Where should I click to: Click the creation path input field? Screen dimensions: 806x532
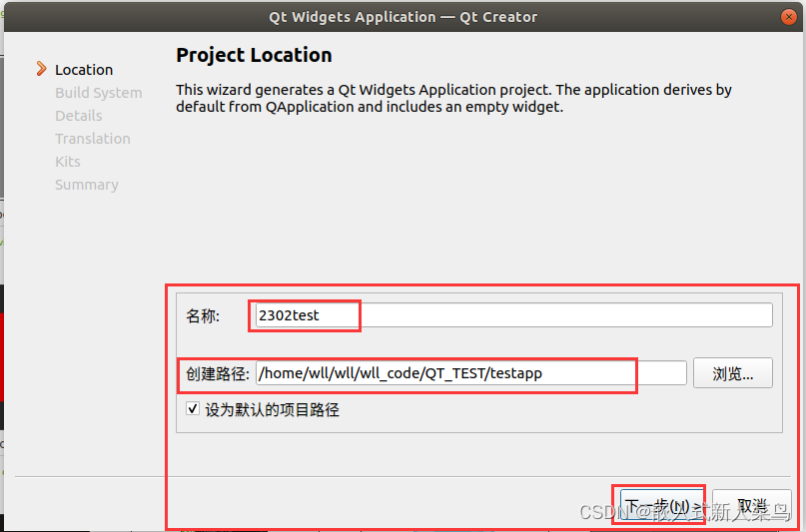[x=471, y=373]
